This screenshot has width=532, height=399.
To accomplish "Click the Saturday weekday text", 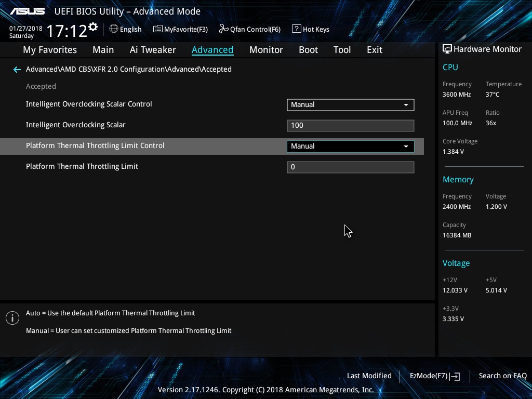I will [21, 36].
